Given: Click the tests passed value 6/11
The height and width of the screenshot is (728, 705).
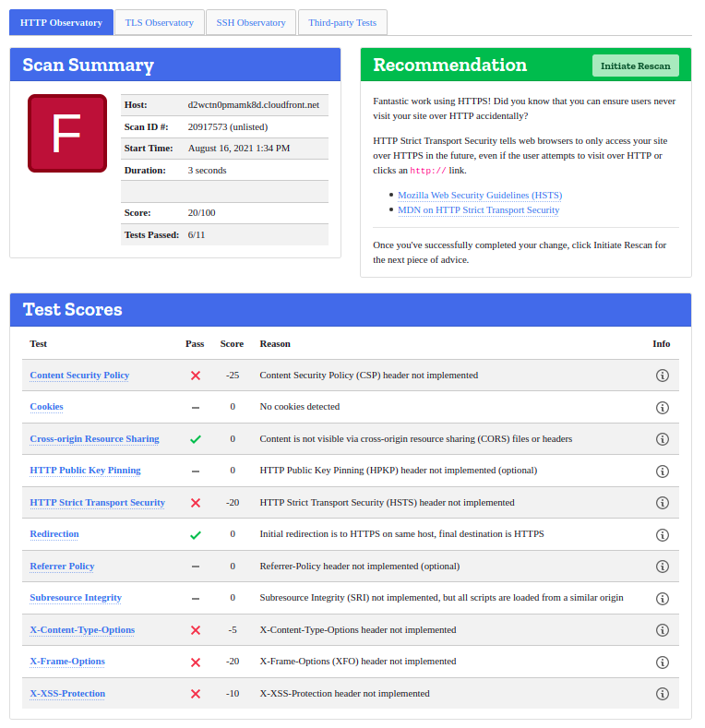Looking at the screenshot, I should coord(196,235).
